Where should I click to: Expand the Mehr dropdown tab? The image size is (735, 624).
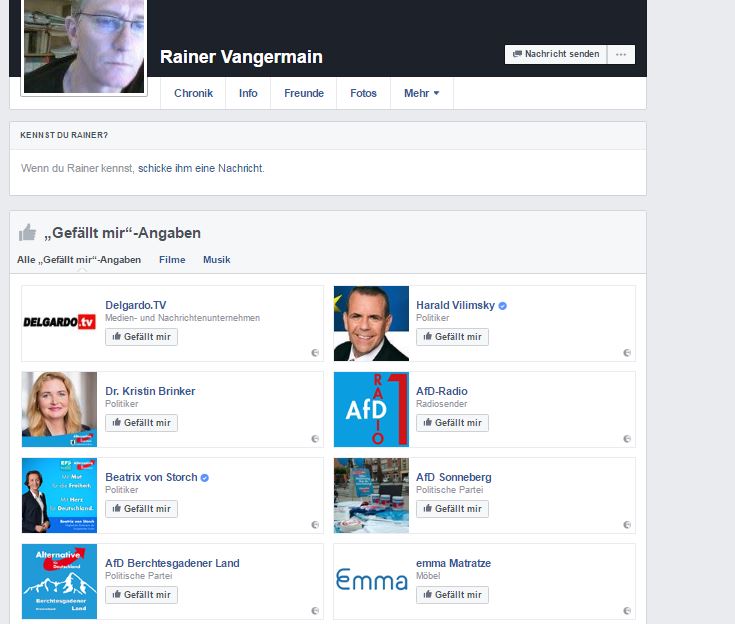pos(421,93)
